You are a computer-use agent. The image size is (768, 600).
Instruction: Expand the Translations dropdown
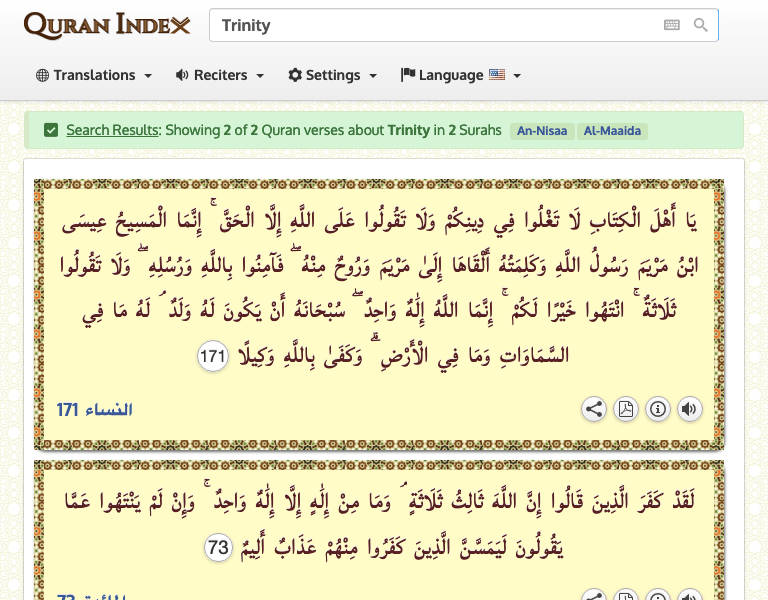click(x=94, y=75)
